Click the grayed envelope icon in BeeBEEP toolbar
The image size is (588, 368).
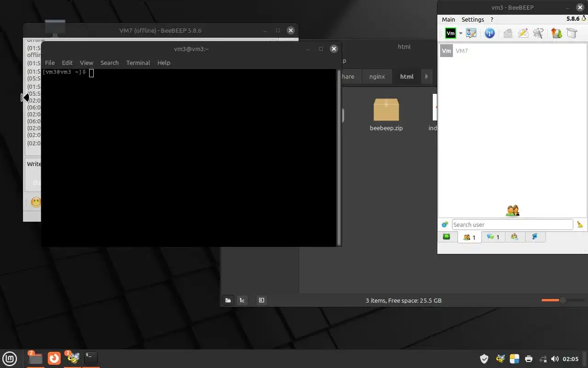pyautogui.click(x=508, y=33)
